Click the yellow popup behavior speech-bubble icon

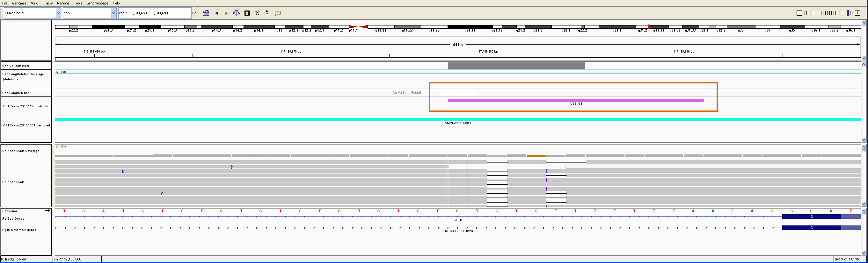(278, 13)
